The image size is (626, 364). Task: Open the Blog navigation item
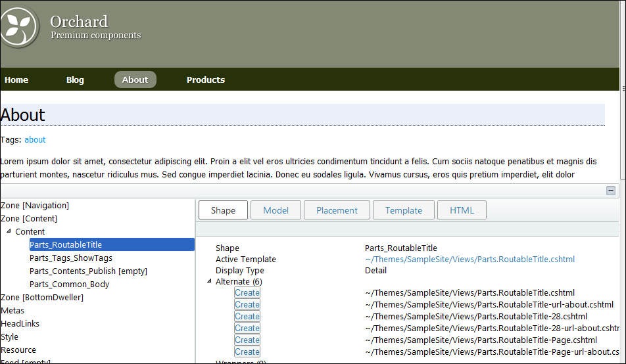(x=75, y=80)
